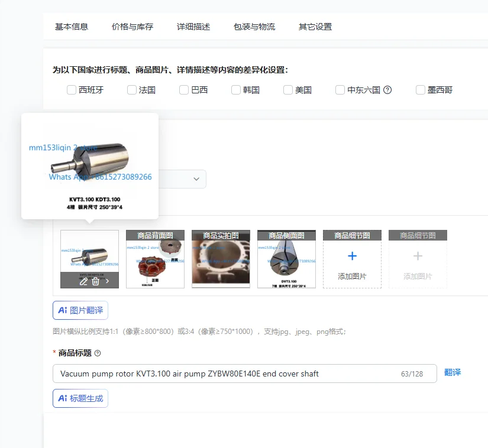Delete the first product image with trash icon
The image size is (488, 448).
coord(96,281)
